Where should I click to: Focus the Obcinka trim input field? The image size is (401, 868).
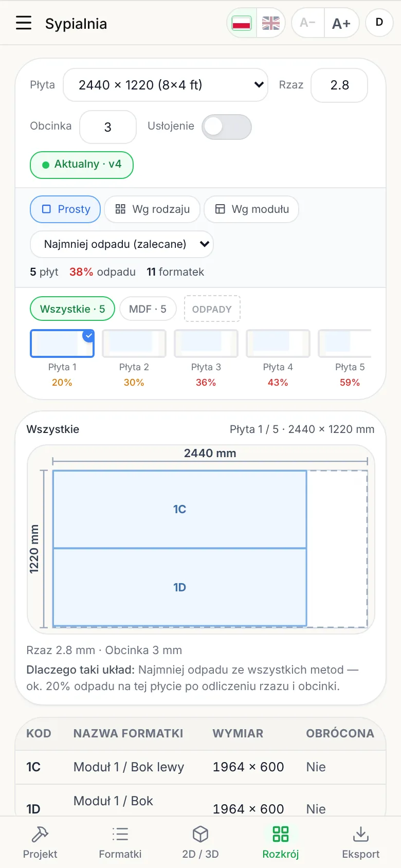click(x=108, y=127)
